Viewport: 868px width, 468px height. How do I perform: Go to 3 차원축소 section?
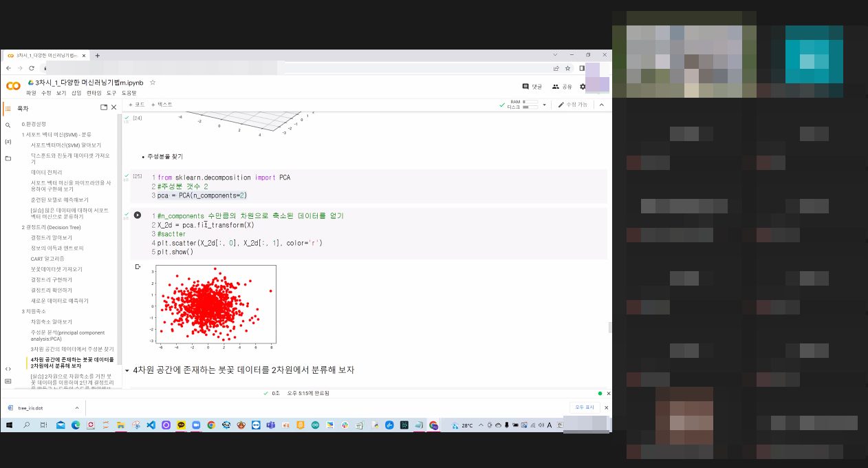(x=32, y=311)
